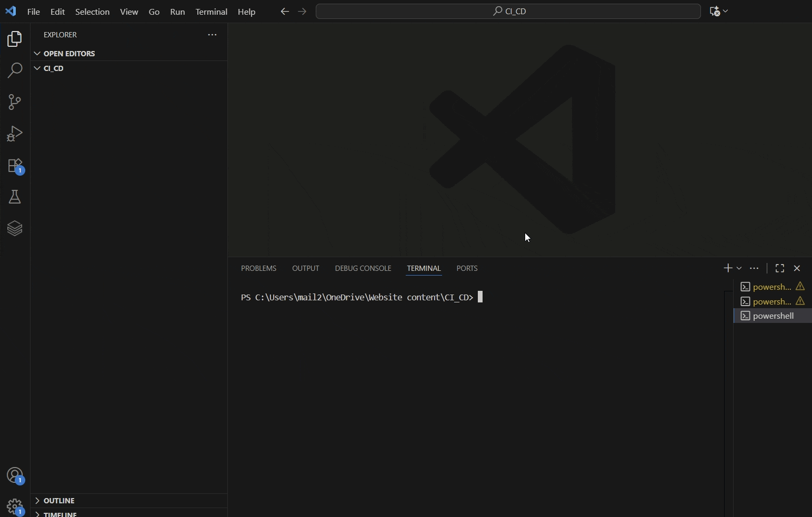Screen dimensions: 812x517
Task: Click warning icon on first powershell terminal
Action: (800, 287)
